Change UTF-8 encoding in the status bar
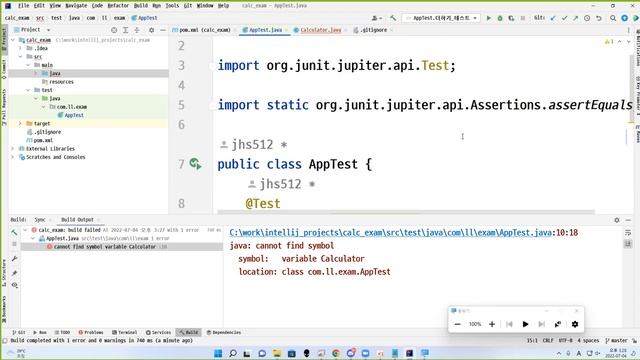Viewport: 640px width, 360px height. coord(566,340)
